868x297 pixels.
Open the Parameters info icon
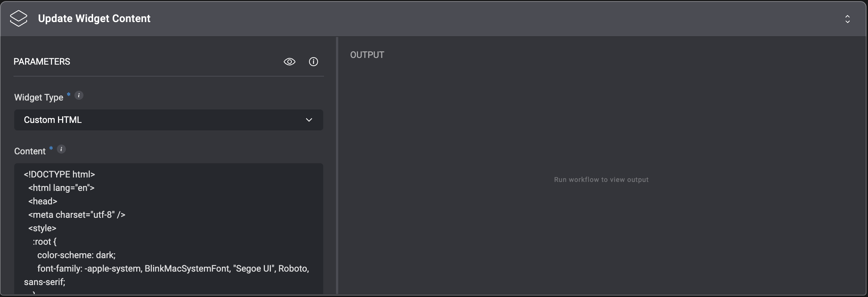314,62
